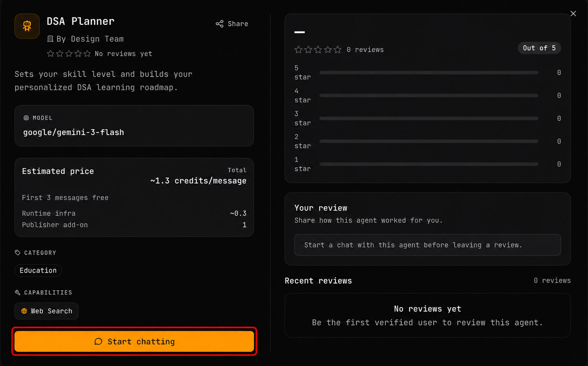
Task: Click the header stars beside No reviews yet
Action: [x=69, y=54]
